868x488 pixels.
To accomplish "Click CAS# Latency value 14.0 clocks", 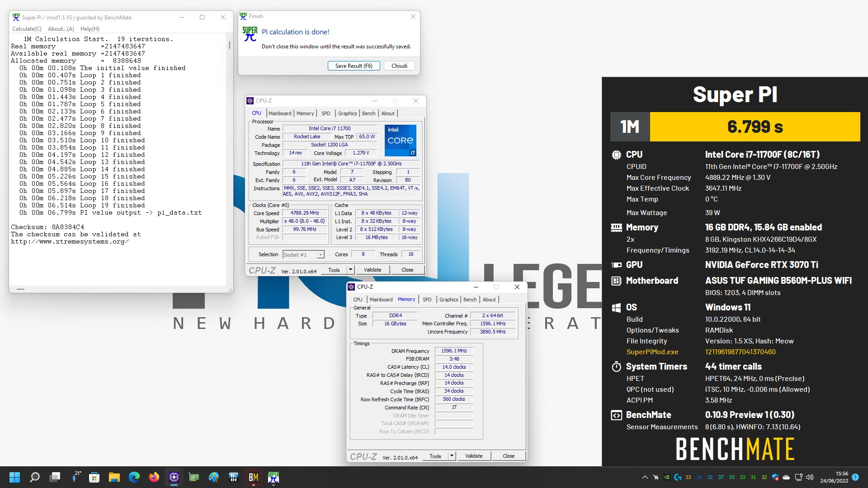I will [454, 367].
